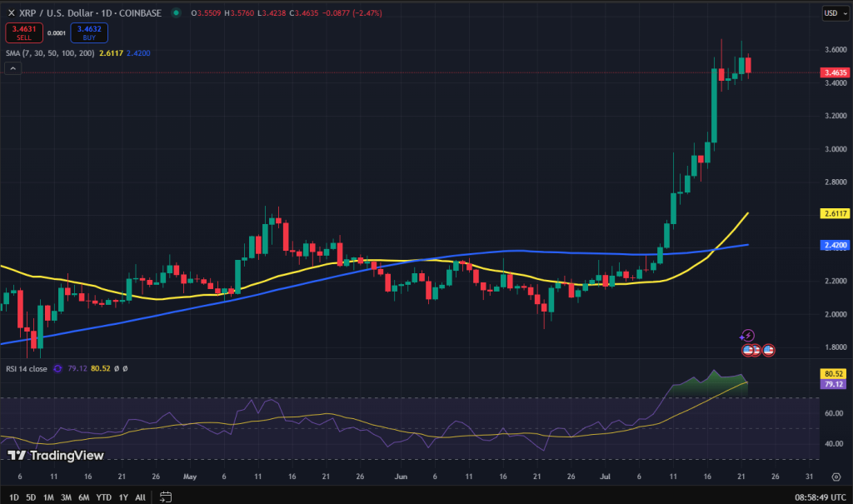Click the 3.6000 price axis label

coord(836,49)
